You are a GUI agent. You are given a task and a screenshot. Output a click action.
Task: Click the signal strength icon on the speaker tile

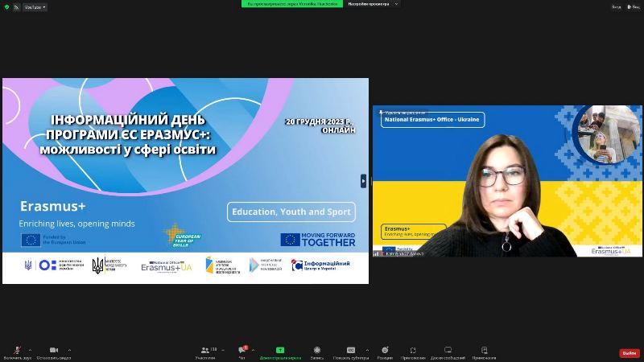pos(376,253)
